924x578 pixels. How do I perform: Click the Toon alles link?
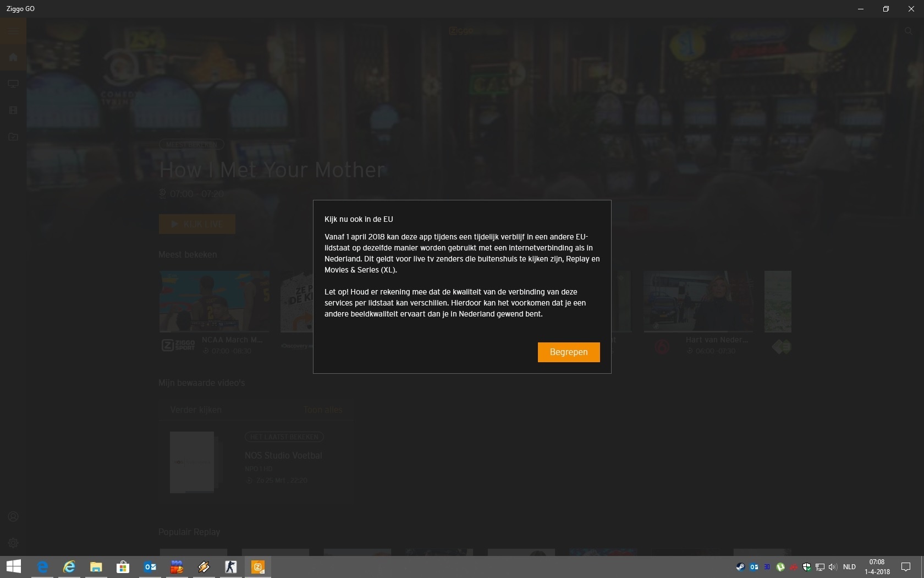pos(323,410)
